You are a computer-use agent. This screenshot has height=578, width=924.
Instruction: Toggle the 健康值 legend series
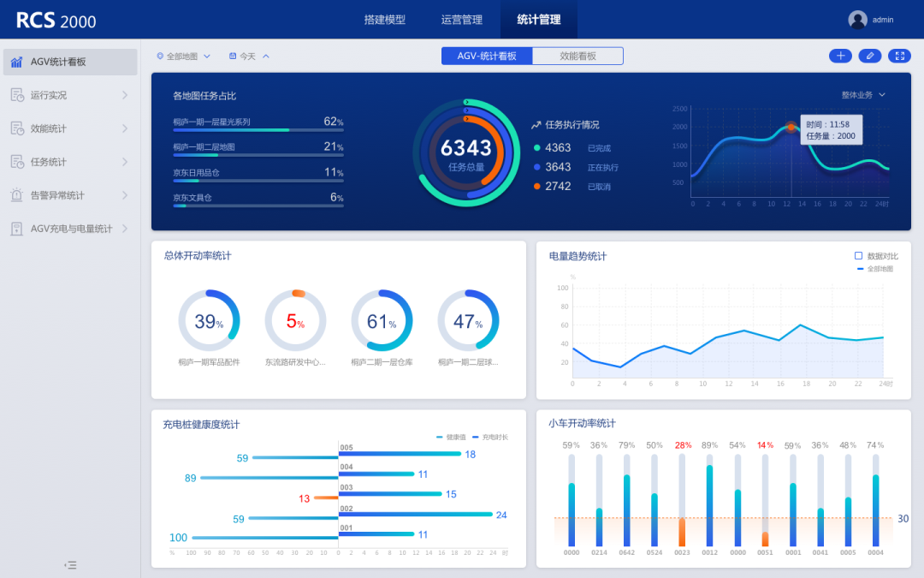(x=451, y=437)
